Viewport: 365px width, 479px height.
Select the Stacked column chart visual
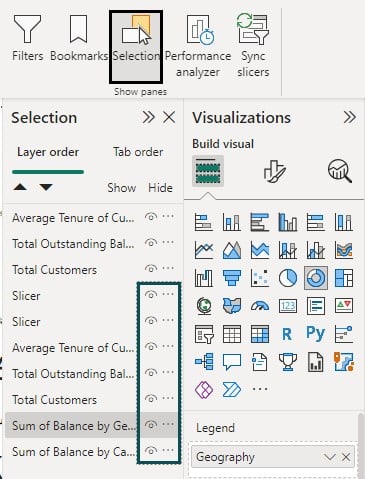click(232, 222)
